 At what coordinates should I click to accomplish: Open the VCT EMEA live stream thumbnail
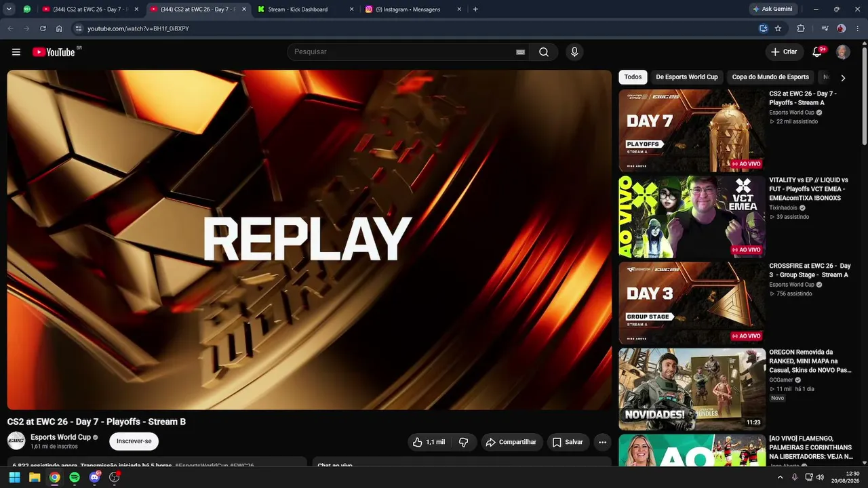pos(692,217)
